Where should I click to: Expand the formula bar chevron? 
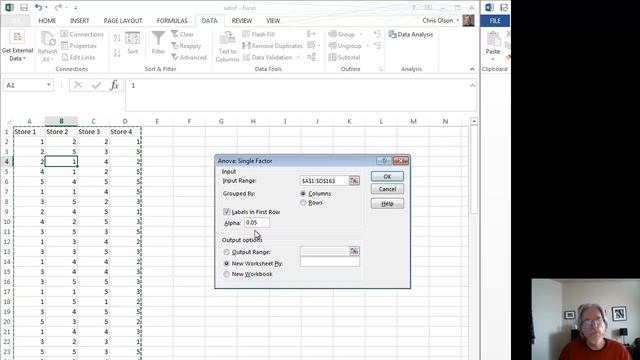(x=472, y=85)
